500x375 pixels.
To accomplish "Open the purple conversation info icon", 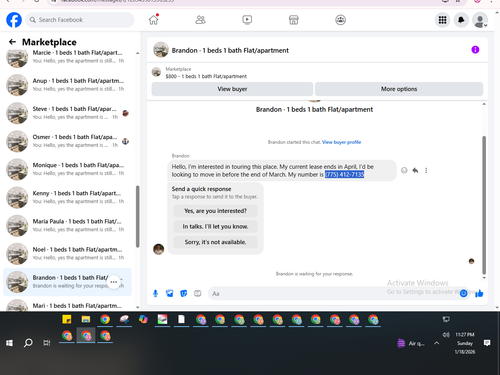I will [x=475, y=50].
